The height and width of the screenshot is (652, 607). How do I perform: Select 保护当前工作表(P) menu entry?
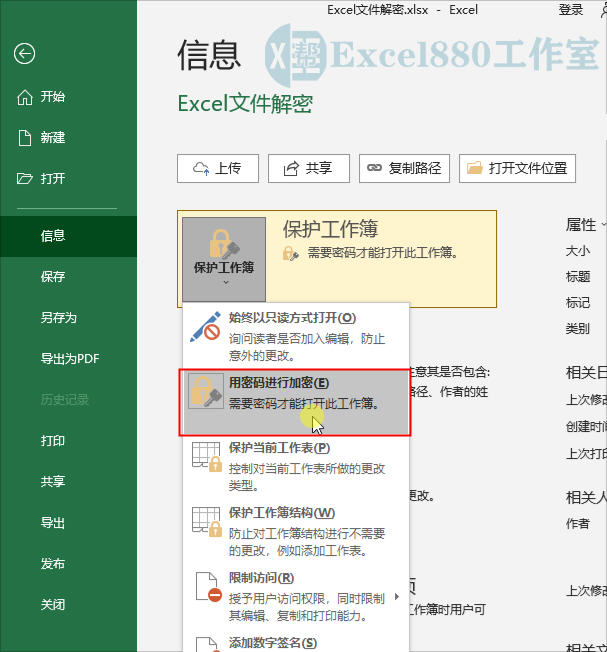pyautogui.click(x=296, y=467)
